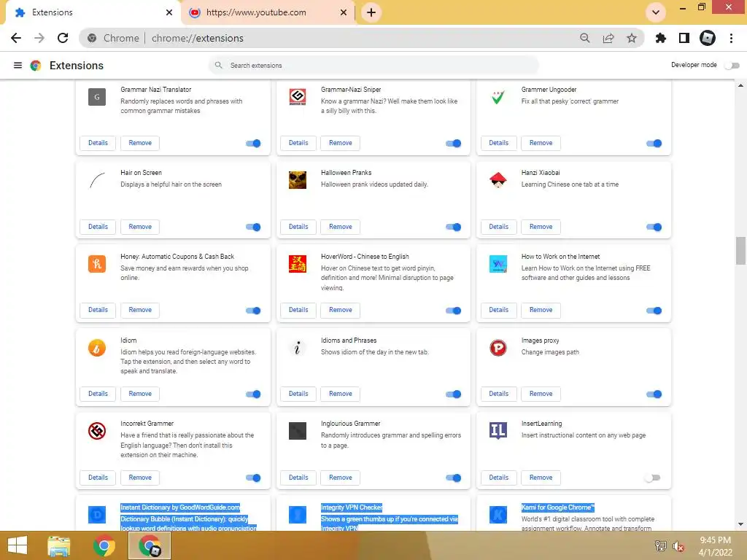Click the Grammer Ungooder checkmark icon
The width and height of the screenshot is (747, 560).
click(498, 97)
